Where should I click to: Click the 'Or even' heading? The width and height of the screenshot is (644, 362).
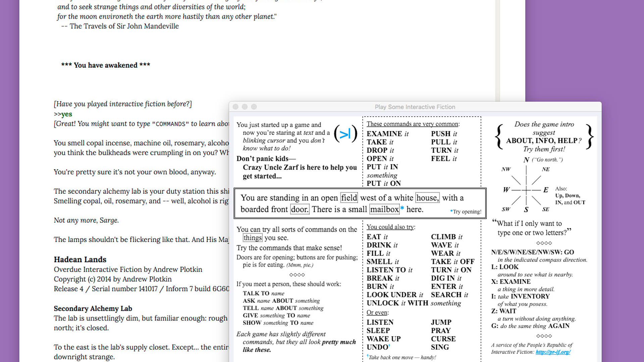coord(377,312)
